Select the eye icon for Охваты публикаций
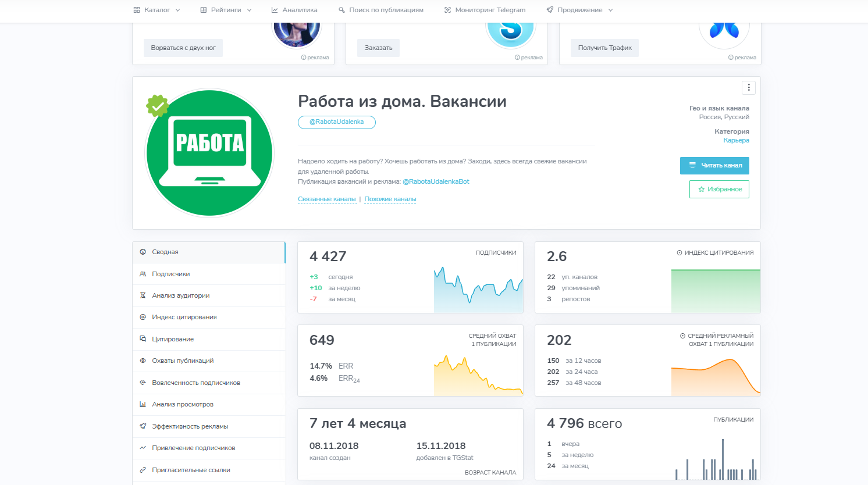The height and width of the screenshot is (485, 868). [143, 361]
